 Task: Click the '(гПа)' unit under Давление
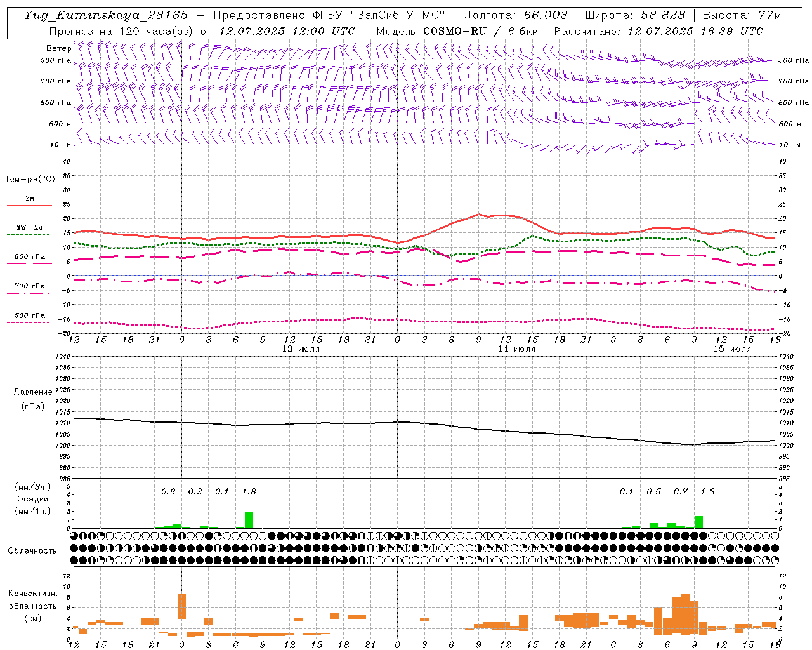pos(33,406)
